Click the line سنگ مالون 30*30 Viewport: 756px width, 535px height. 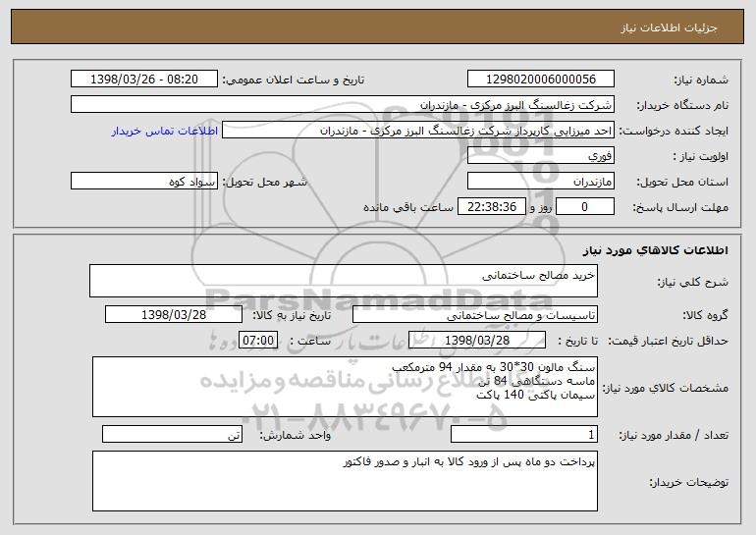[x=493, y=367]
